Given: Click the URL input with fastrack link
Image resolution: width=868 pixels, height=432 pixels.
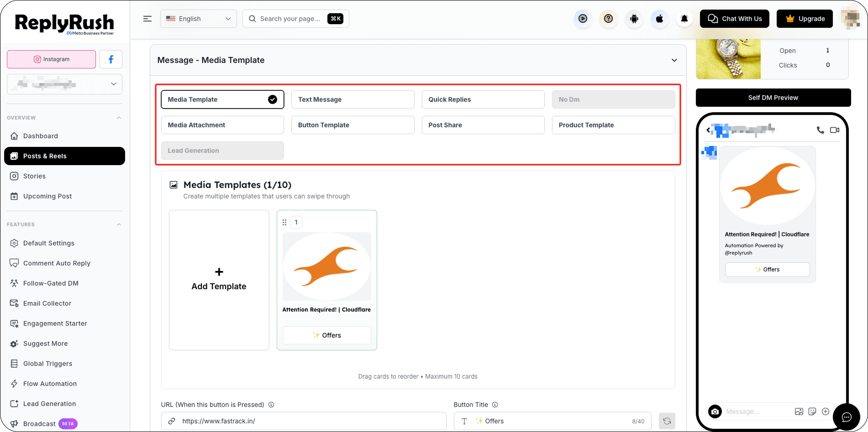Looking at the screenshot, I should coord(304,421).
